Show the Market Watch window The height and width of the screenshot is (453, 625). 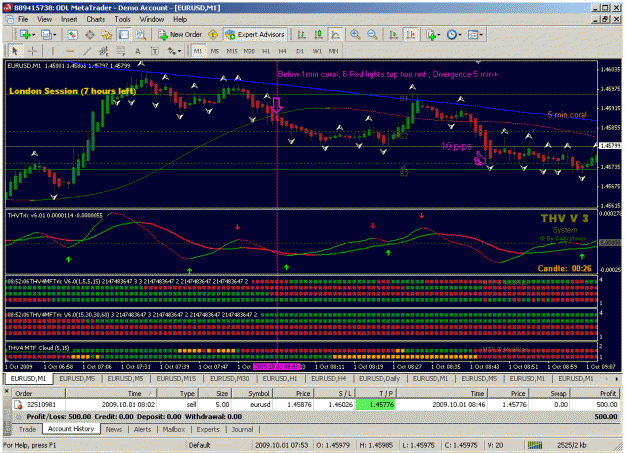(x=72, y=35)
